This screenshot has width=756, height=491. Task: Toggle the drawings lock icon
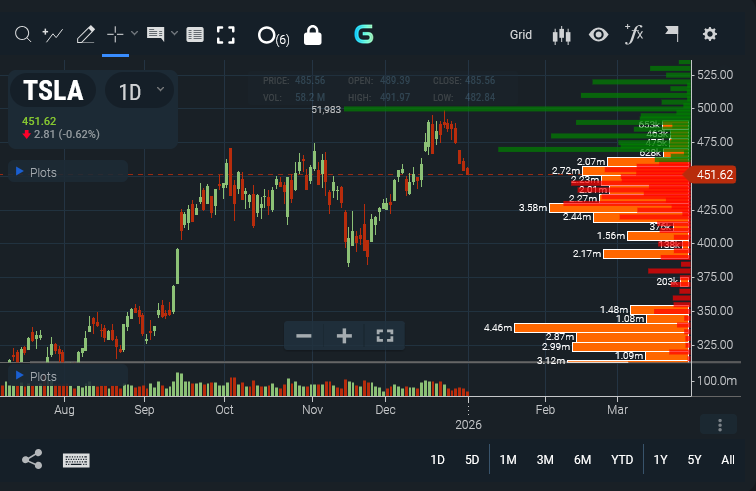tap(312, 35)
